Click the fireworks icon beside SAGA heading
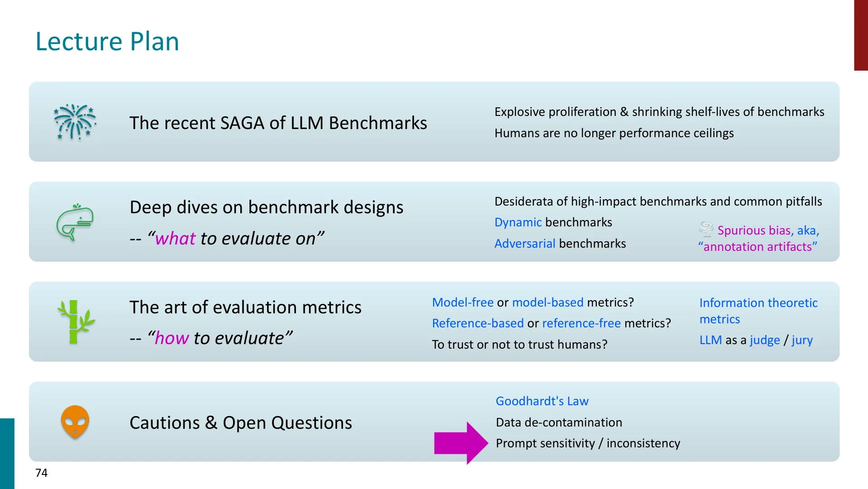 tap(75, 122)
